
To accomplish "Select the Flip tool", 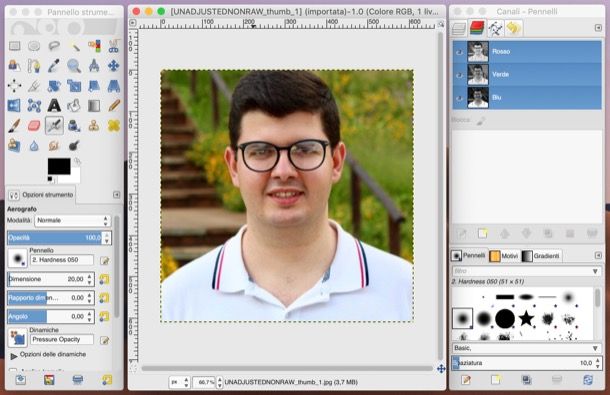I will 14,105.
